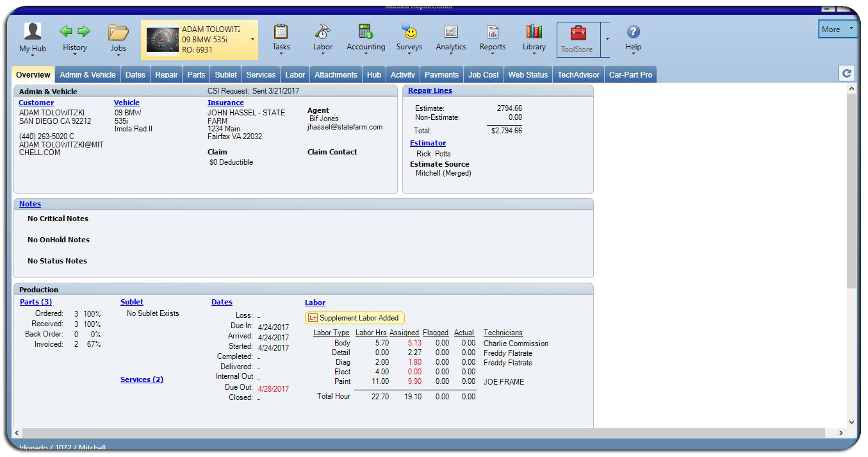Click the Customer link

point(36,103)
